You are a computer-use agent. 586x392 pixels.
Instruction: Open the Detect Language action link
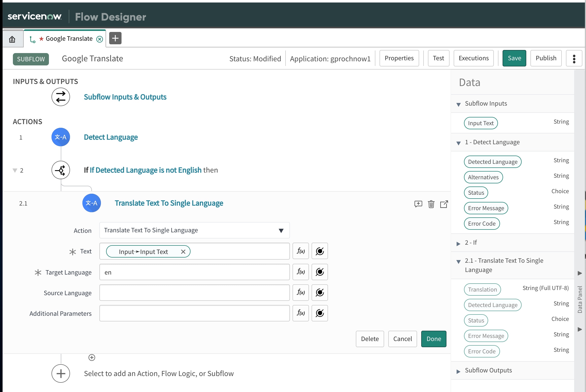point(111,137)
